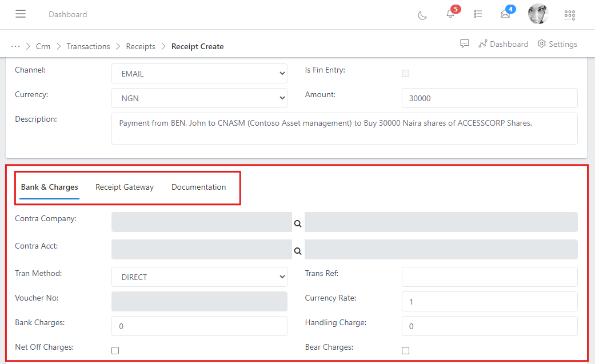Check the Net Off Charges box
The width and height of the screenshot is (595, 364).
point(115,350)
